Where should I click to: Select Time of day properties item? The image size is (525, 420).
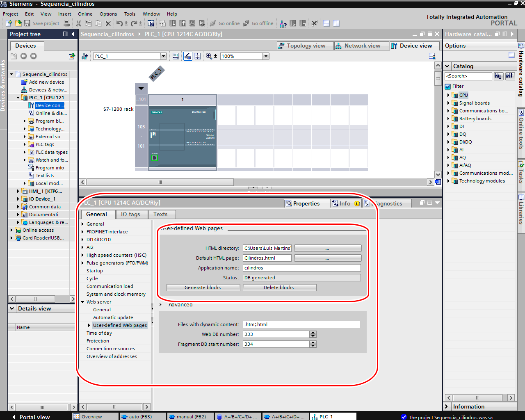click(x=99, y=333)
